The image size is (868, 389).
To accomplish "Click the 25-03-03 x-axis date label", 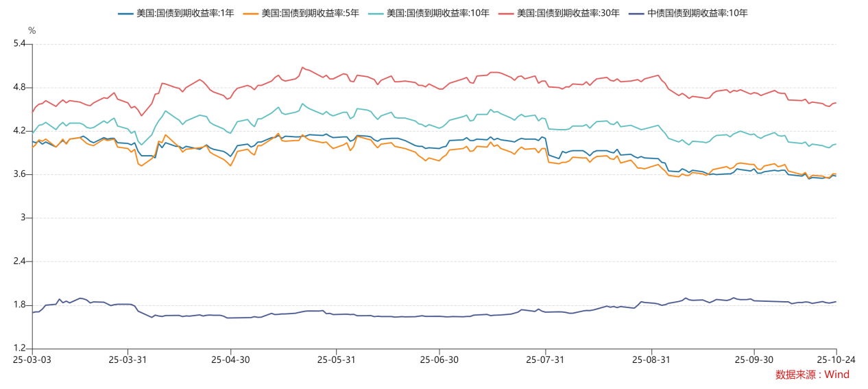I will tap(32, 359).
